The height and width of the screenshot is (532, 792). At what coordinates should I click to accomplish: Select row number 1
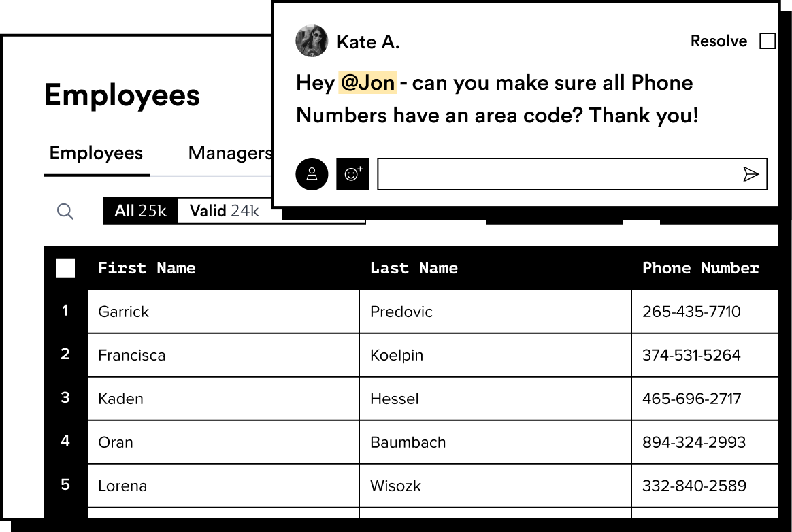[65, 312]
